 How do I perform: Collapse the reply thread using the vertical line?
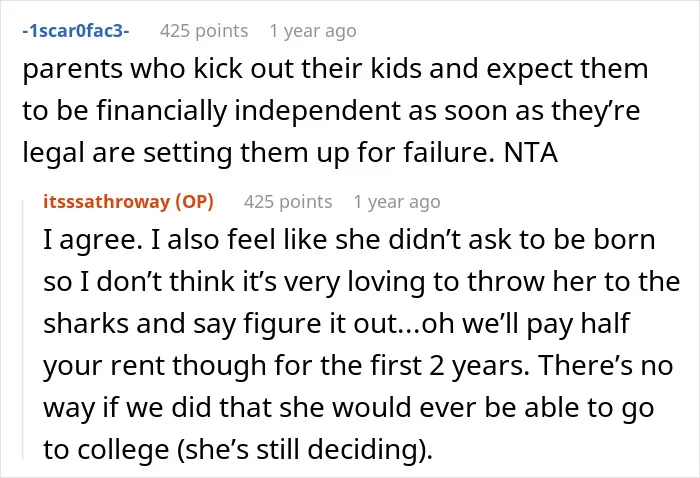click(23, 329)
